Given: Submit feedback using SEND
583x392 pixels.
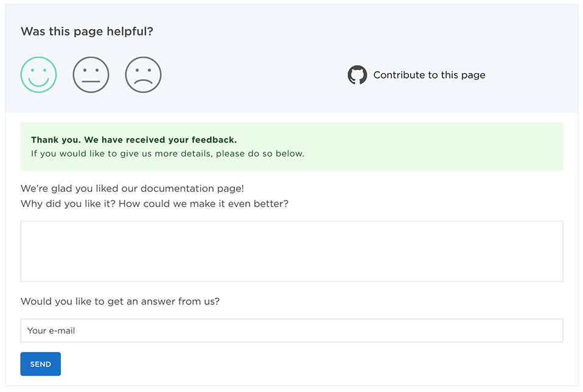Looking at the screenshot, I should click(40, 363).
